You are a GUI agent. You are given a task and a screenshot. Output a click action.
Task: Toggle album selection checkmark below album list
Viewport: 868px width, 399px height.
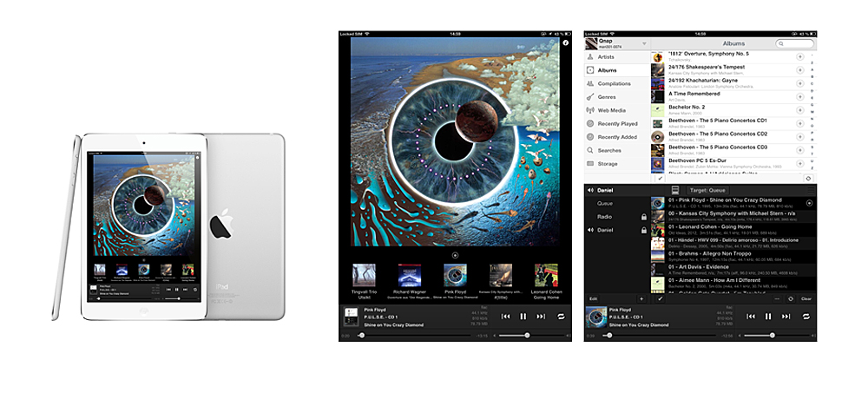click(660, 178)
